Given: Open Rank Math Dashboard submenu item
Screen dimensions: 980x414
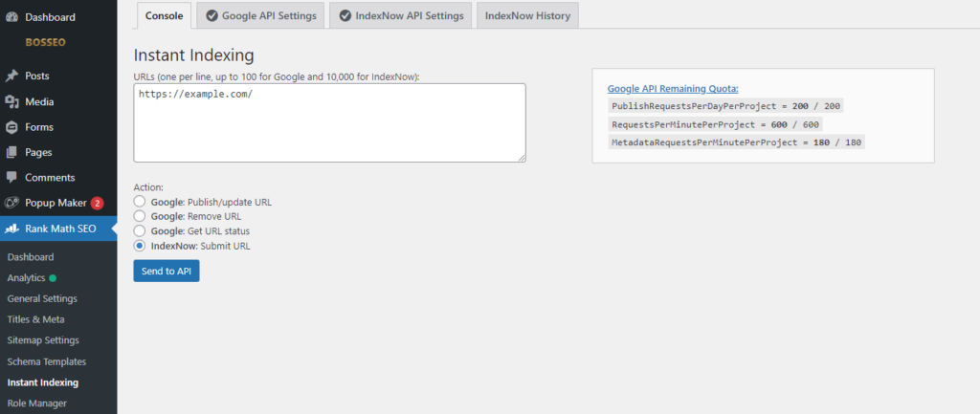Looking at the screenshot, I should coord(31,256).
